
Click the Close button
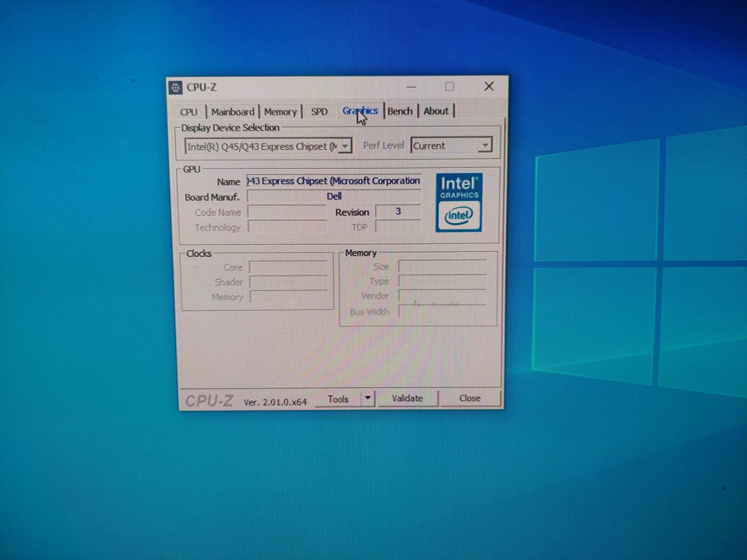pyautogui.click(x=470, y=398)
